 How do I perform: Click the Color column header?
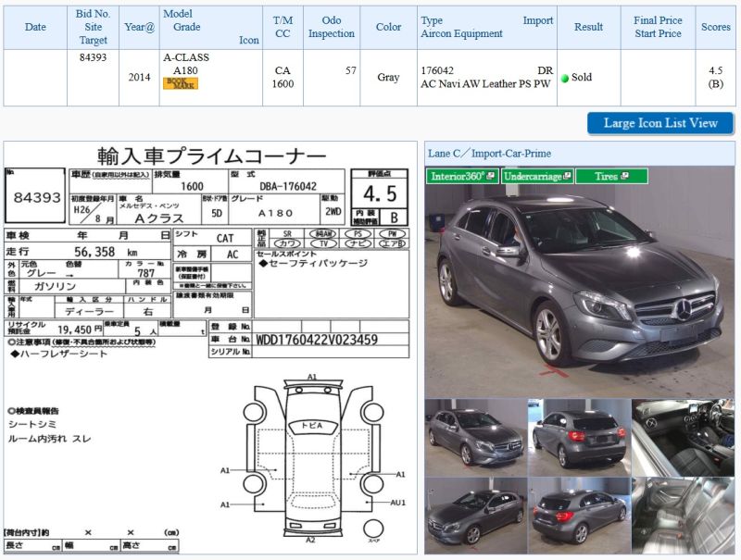[388, 28]
